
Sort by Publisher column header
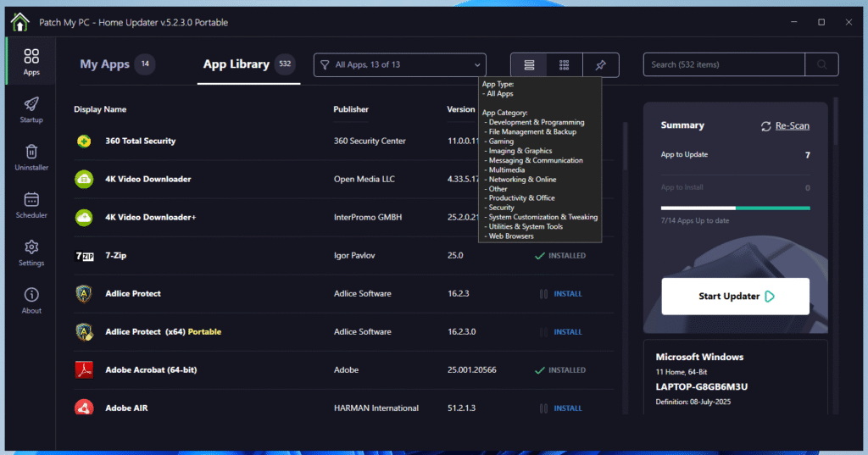pos(351,109)
